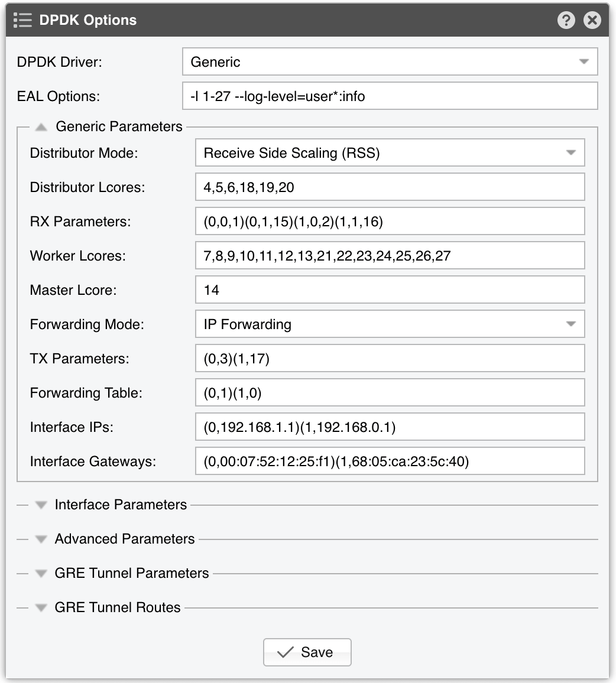Viewport: 616px width, 683px height.
Task: Click the "Distributor Lcores:" label
Action: 87,187
